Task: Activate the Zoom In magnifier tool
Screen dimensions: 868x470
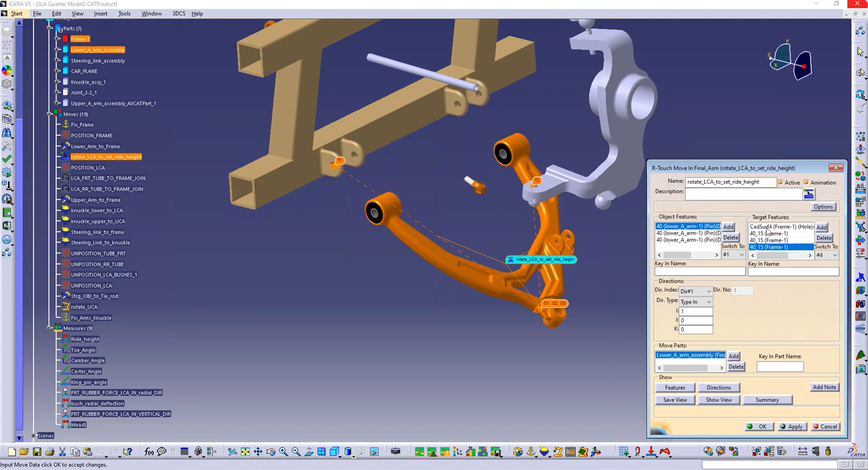Action: pyautogui.click(x=283, y=451)
